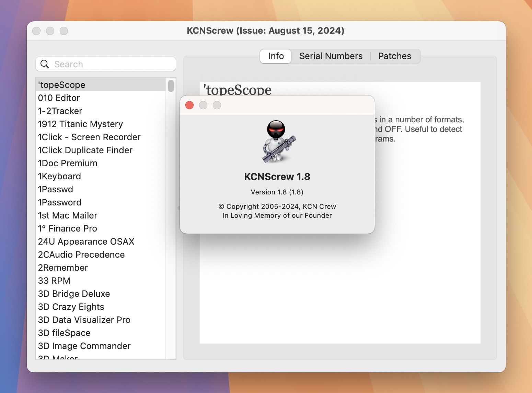
Task: Select 1Doc Premium entry
Action: pos(101,163)
